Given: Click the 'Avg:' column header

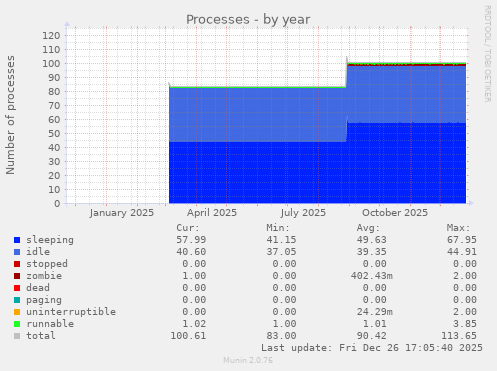Looking at the screenshot, I should point(368,228).
